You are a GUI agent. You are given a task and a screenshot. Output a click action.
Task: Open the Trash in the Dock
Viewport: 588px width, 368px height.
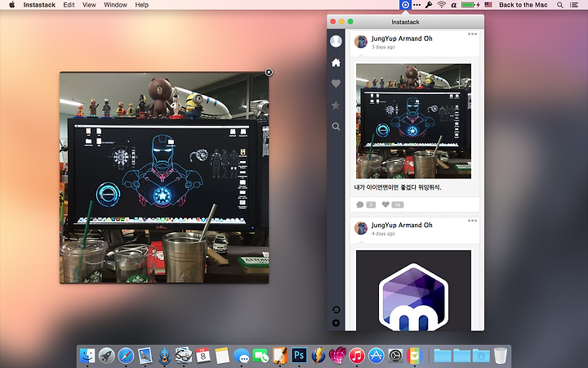pos(501,355)
